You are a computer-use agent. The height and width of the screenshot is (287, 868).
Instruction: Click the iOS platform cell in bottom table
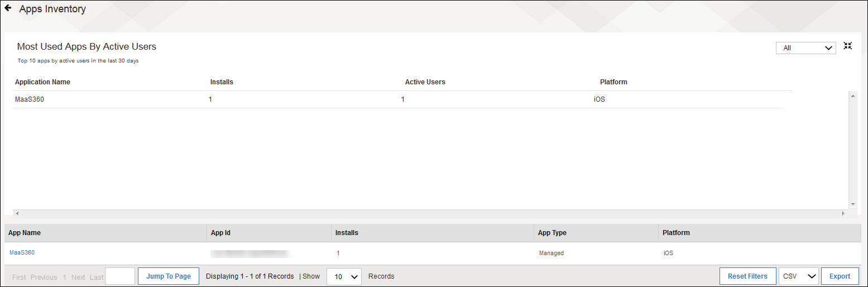(x=668, y=253)
